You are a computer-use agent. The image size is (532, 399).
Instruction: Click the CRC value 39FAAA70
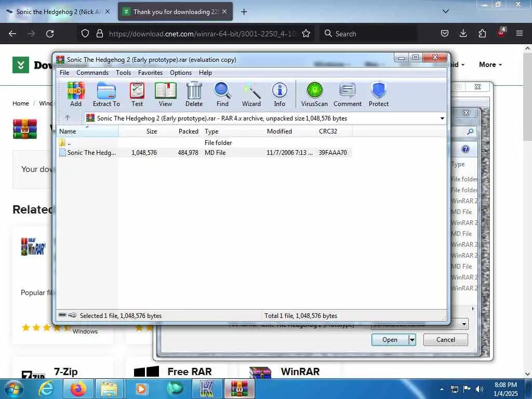pos(333,153)
